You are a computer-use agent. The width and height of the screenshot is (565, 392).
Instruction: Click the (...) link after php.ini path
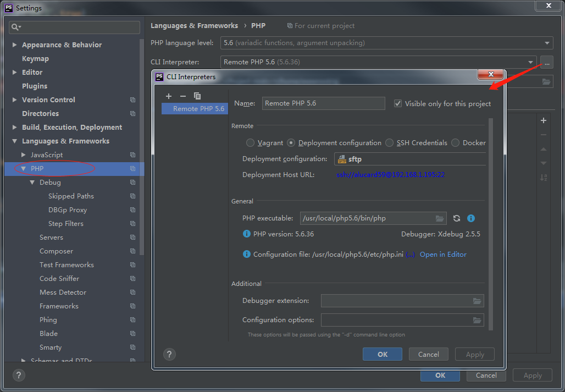pos(410,255)
